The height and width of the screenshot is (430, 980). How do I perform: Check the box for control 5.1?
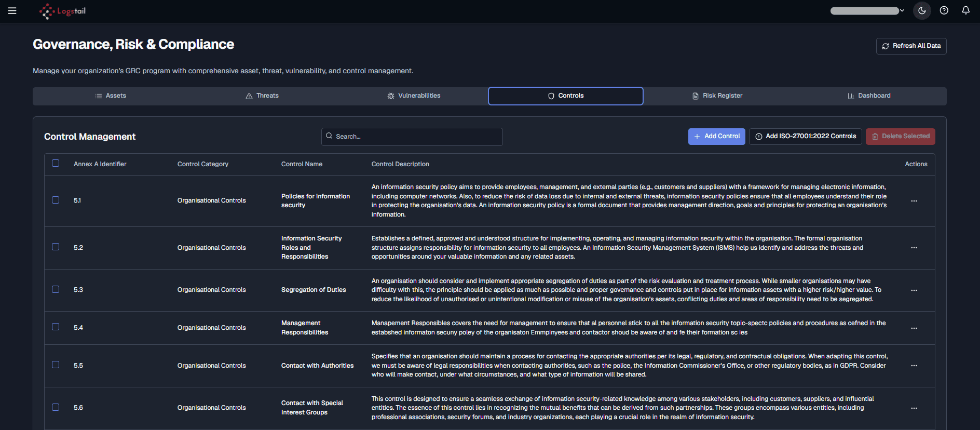[x=56, y=200]
